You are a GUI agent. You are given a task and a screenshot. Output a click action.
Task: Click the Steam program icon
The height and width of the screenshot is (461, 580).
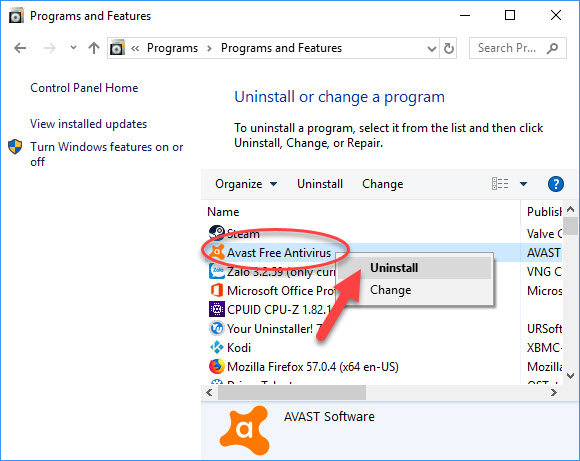pyautogui.click(x=216, y=233)
